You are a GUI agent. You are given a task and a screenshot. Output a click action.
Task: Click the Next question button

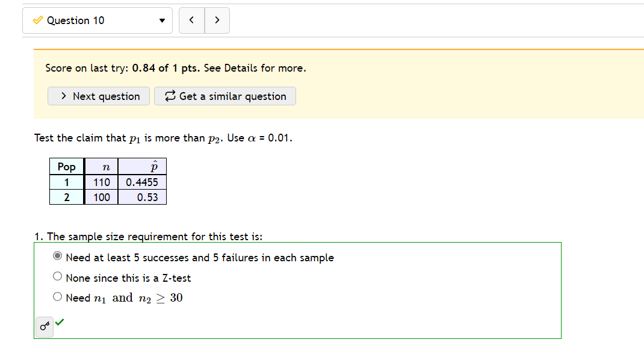pyautogui.click(x=99, y=96)
